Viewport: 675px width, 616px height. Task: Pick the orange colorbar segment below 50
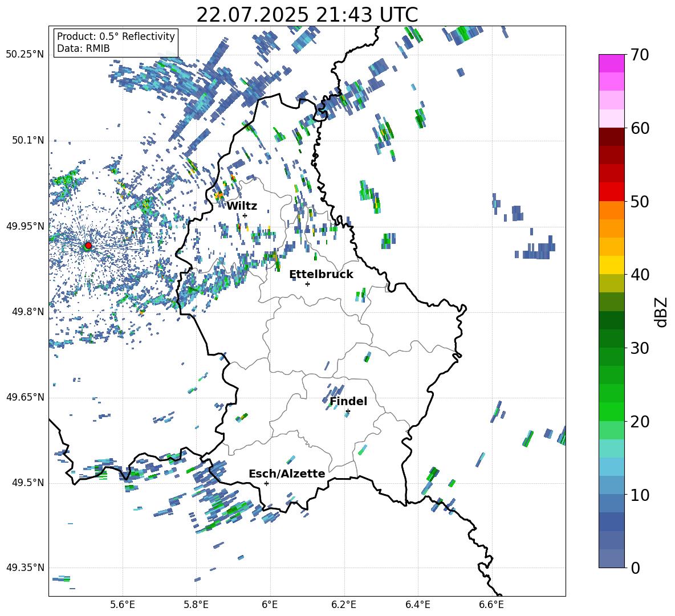pos(612,210)
